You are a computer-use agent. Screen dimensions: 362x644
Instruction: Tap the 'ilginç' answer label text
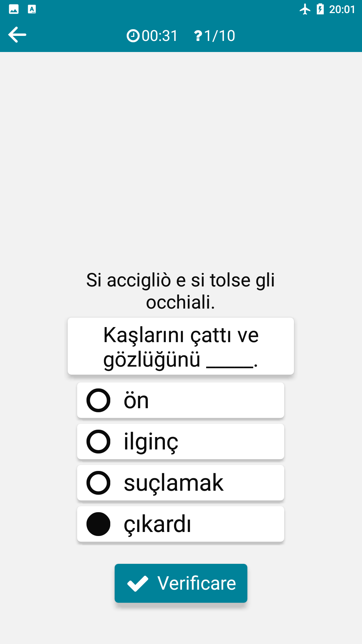pos(151,441)
